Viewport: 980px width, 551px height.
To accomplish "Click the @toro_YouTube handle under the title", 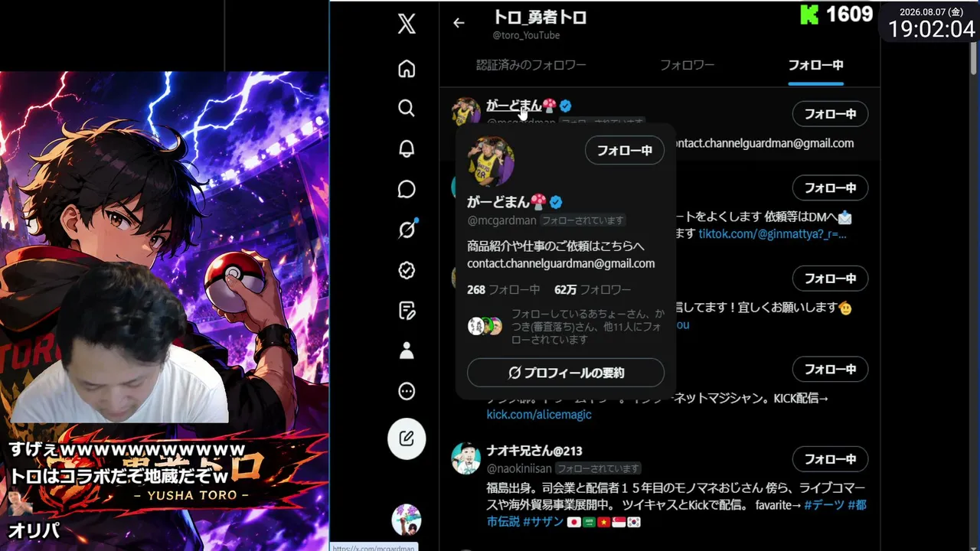I will coord(526,35).
